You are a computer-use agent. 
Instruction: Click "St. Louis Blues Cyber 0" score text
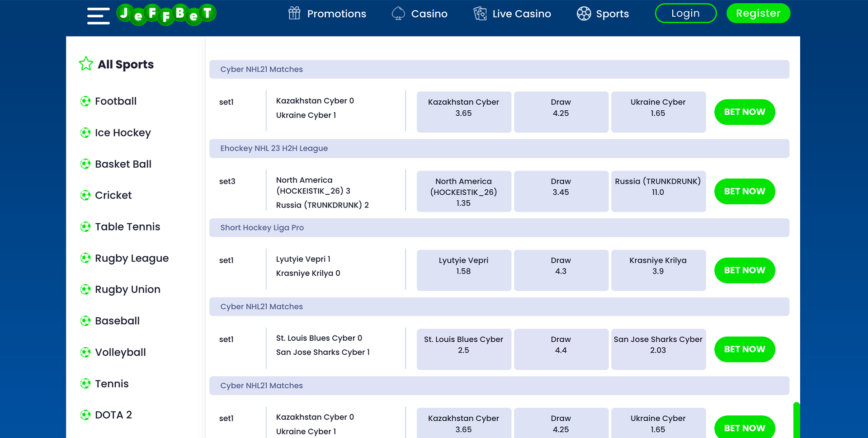coord(319,338)
